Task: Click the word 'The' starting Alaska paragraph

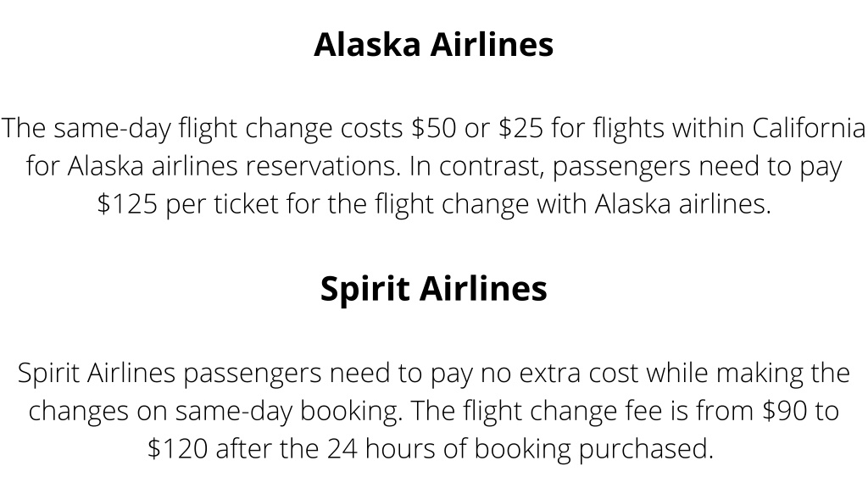Action: click(23, 129)
